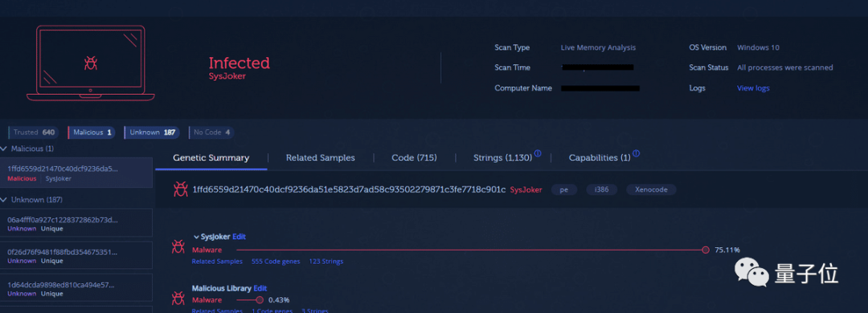The image size is (868, 313).
Task: Collapse the Unknown (187) group
Action: pos(5,200)
